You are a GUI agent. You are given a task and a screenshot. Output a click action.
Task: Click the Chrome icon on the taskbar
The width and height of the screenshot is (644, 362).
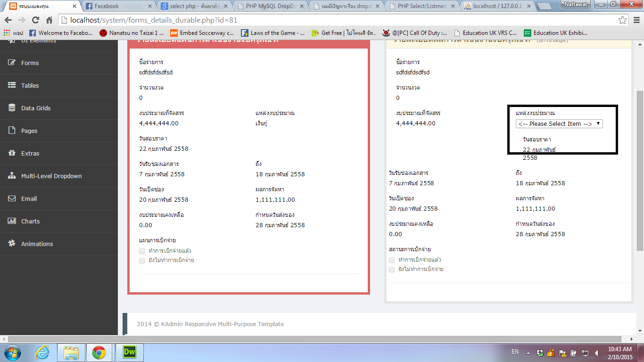click(99, 353)
